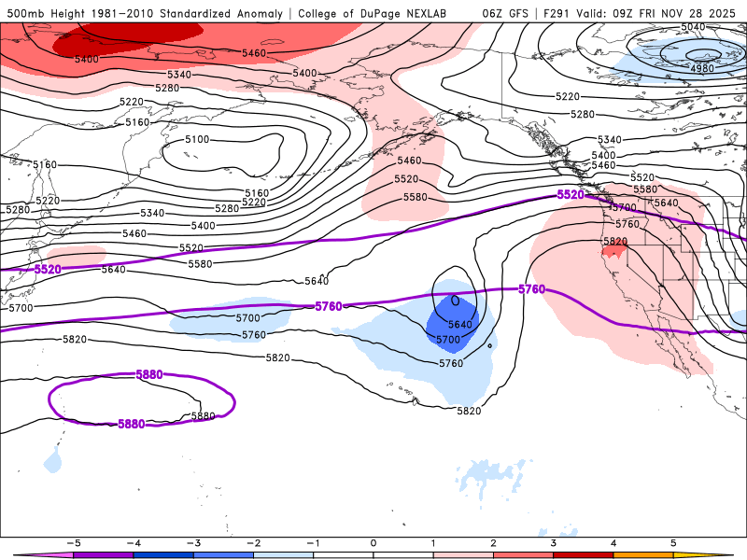Click the colorbar tick label '5'

click(673, 543)
